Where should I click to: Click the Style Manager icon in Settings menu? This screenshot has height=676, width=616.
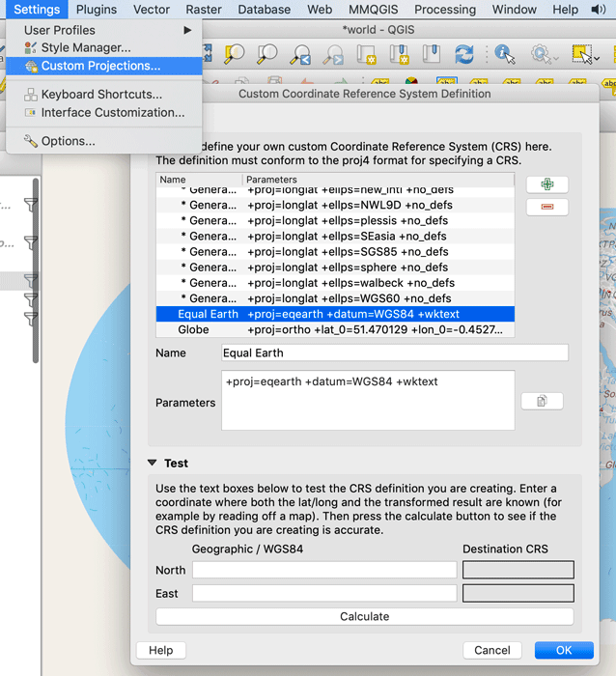[x=31, y=48]
